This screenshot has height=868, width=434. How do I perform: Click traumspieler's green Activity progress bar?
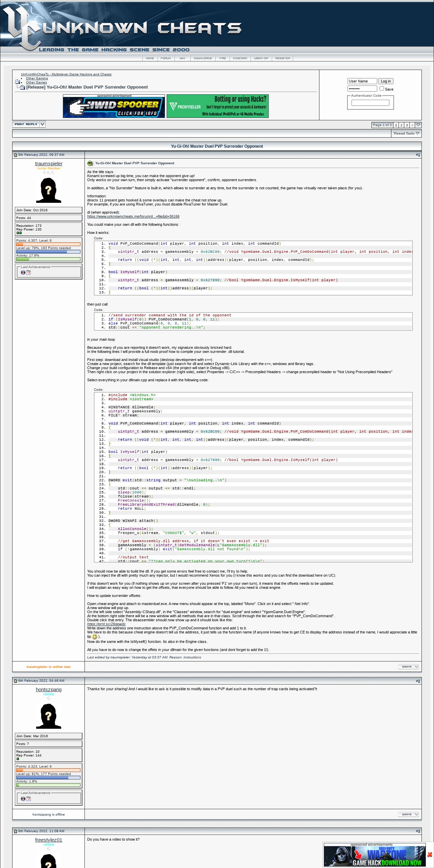(48, 259)
